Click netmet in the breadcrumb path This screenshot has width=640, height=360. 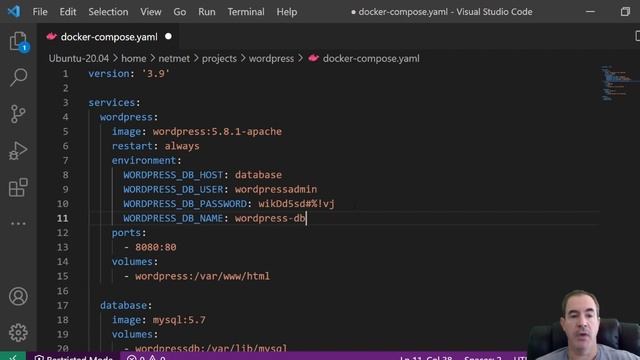click(174, 58)
